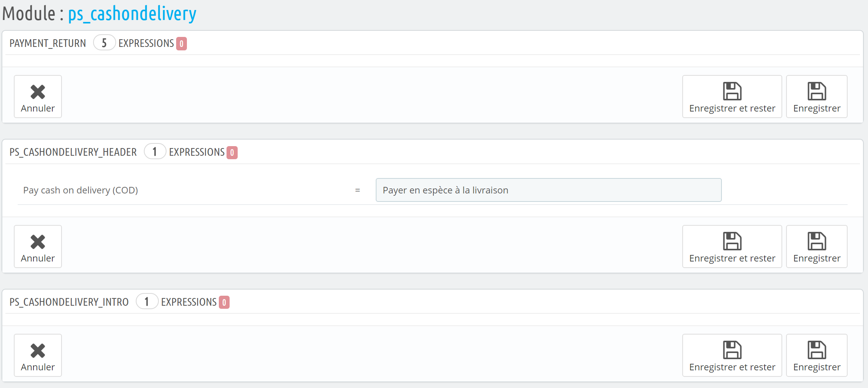868x388 pixels.
Task: Select the 'Pay cash on delivery (COD)' source text
Action: click(x=80, y=190)
